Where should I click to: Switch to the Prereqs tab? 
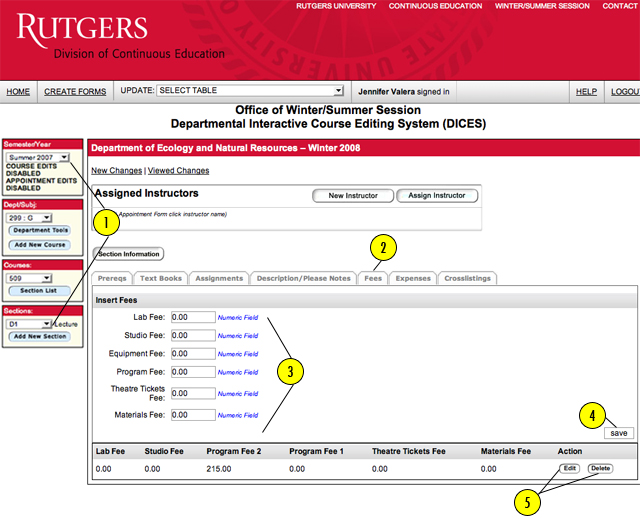point(112,278)
